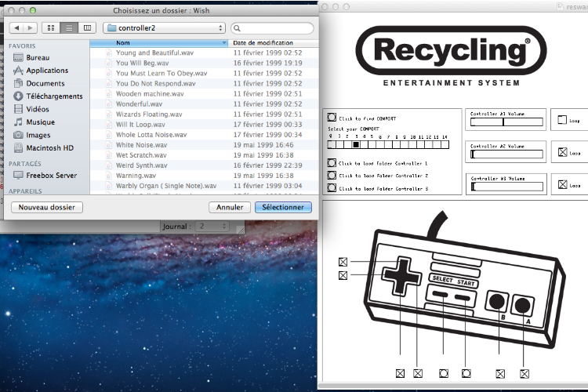Switch file dialog to icon view
This screenshot has width=588, height=392.
51,27
